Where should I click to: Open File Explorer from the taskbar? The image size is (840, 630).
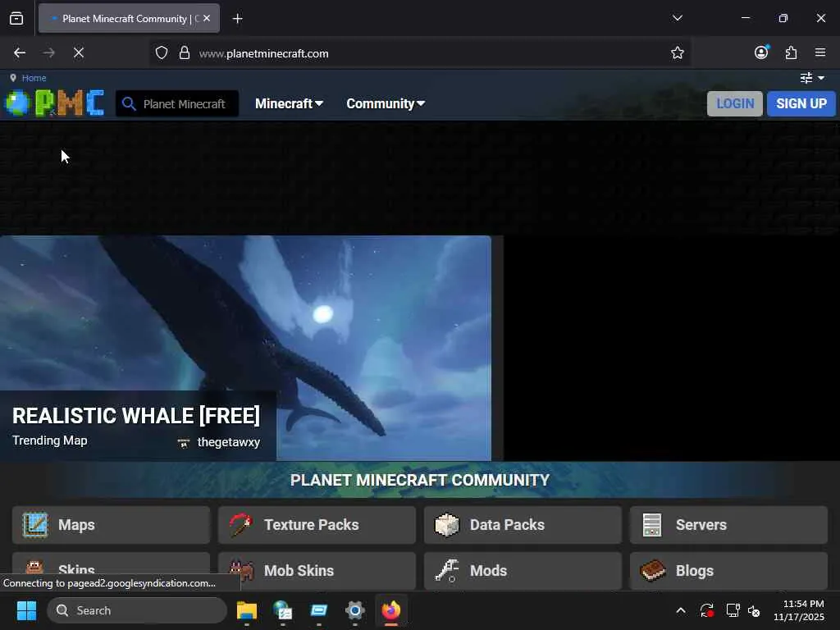(x=247, y=610)
